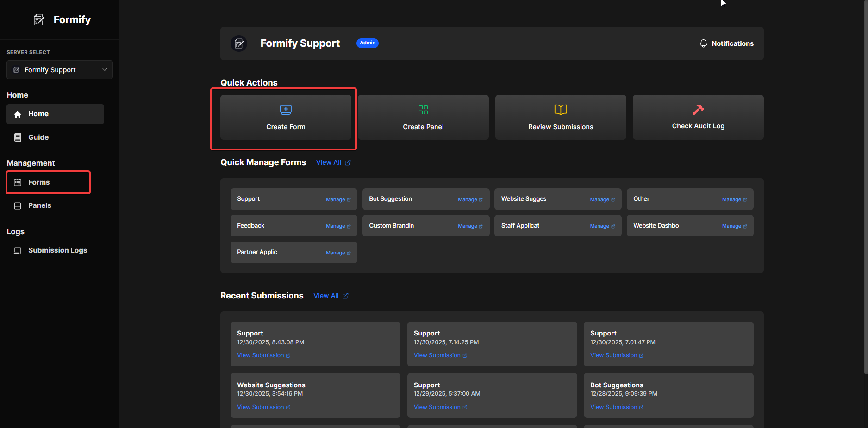This screenshot has width=868, height=428.
Task: Go to Forms in Management section
Action: tap(39, 182)
